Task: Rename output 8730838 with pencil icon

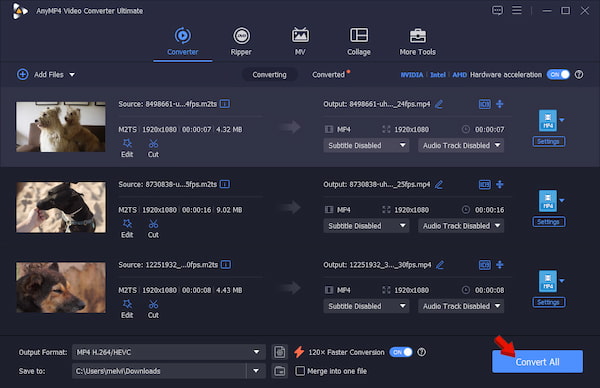Action: [439, 184]
